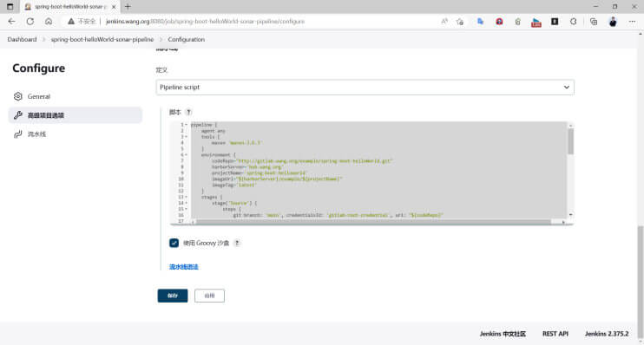Select the pipeline sidebar item

[x=76, y=134]
